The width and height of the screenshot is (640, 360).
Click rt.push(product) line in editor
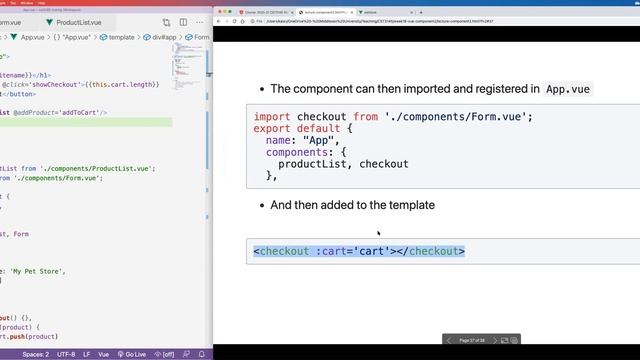point(29,337)
